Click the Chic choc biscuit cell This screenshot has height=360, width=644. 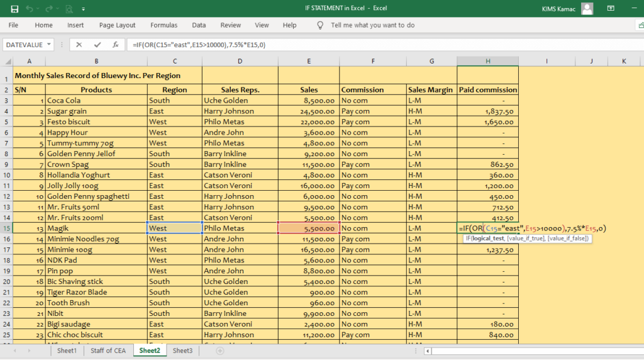pyautogui.click(x=96, y=335)
